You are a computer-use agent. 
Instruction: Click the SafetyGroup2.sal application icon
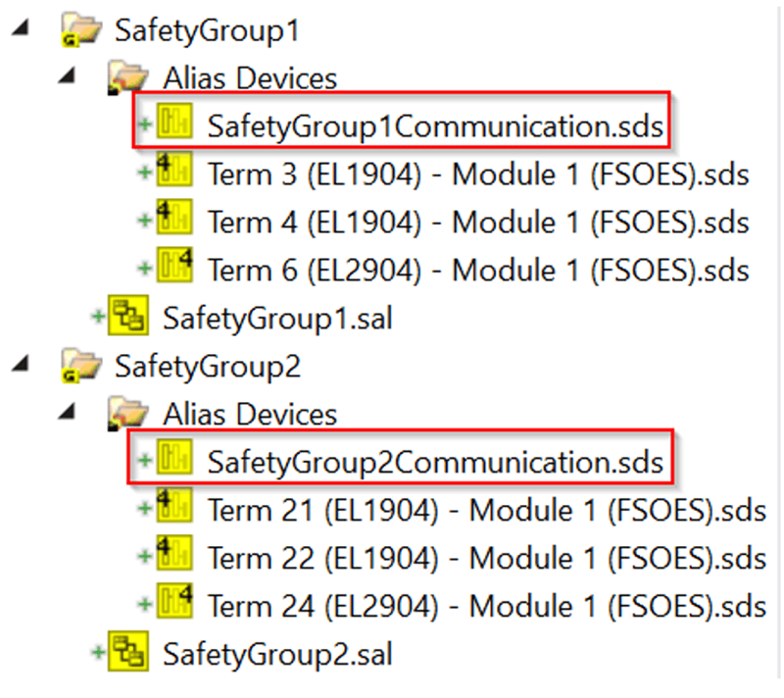point(128,651)
